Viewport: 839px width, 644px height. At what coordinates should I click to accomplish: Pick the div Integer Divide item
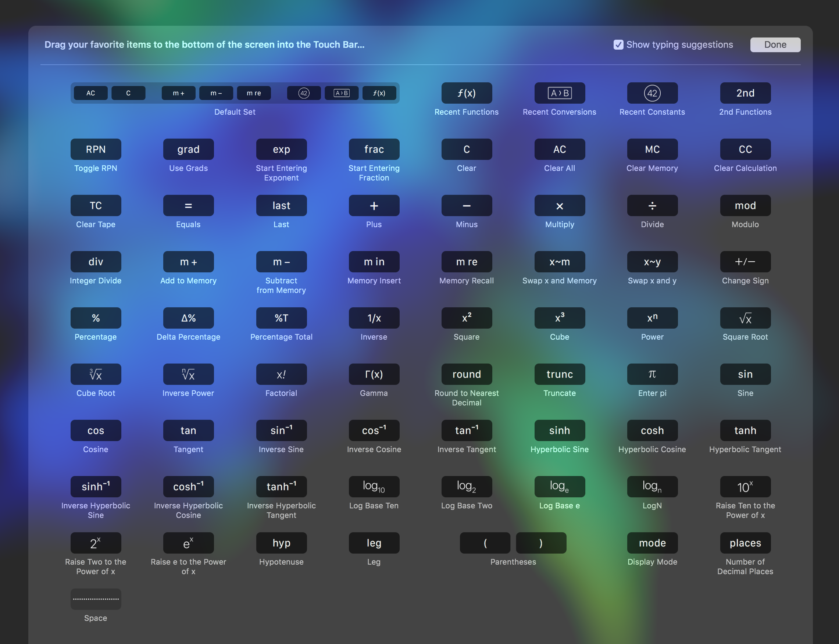pyautogui.click(x=96, y=262)
